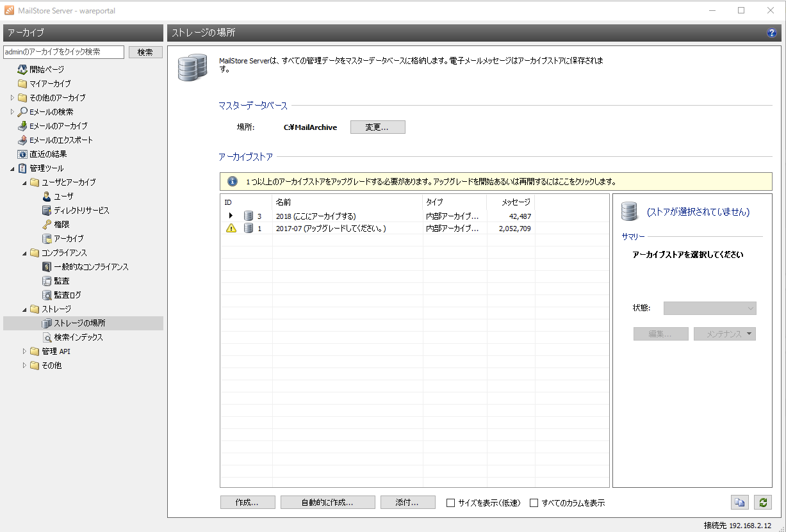
Task: Click the 自動的に作成... button
Action: coord(327,503)
